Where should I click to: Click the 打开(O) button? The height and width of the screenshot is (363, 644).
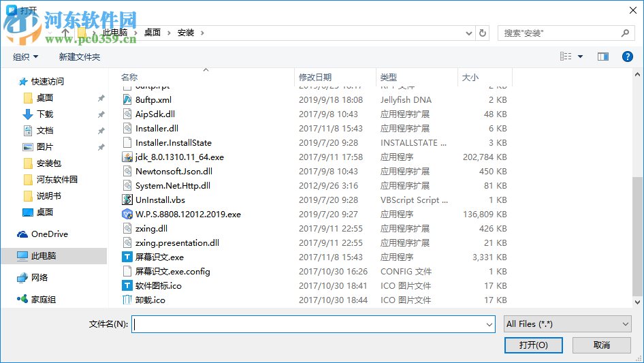(x=534, y=345)
